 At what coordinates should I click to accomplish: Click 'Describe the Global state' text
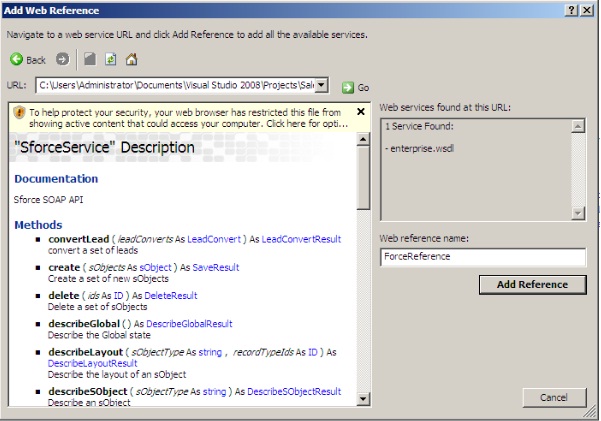(x=99, y=335)
